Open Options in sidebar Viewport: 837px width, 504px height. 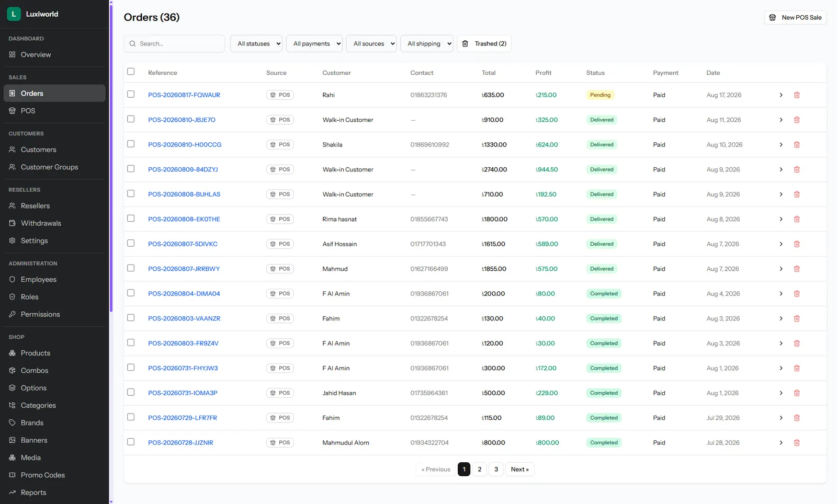pos(54,388)
